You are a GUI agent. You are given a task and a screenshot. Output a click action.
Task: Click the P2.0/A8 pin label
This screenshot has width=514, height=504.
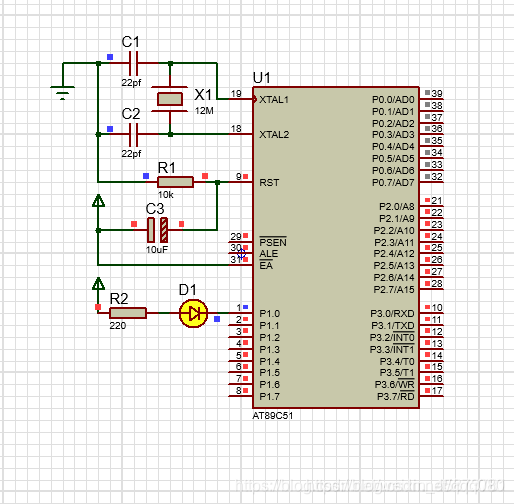coord(397,207)
